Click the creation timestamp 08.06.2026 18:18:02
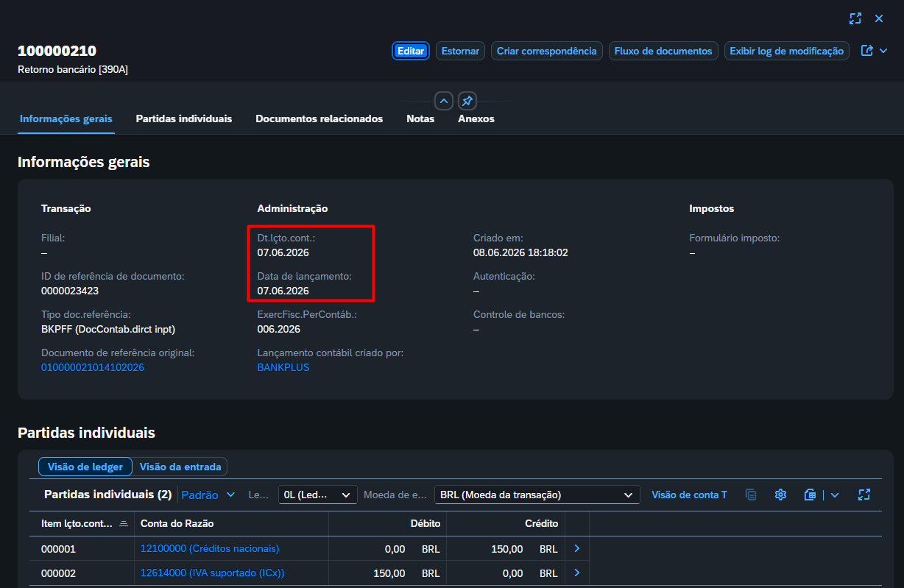This screenshot has height=588, width=904. click(x=520, y=252)
